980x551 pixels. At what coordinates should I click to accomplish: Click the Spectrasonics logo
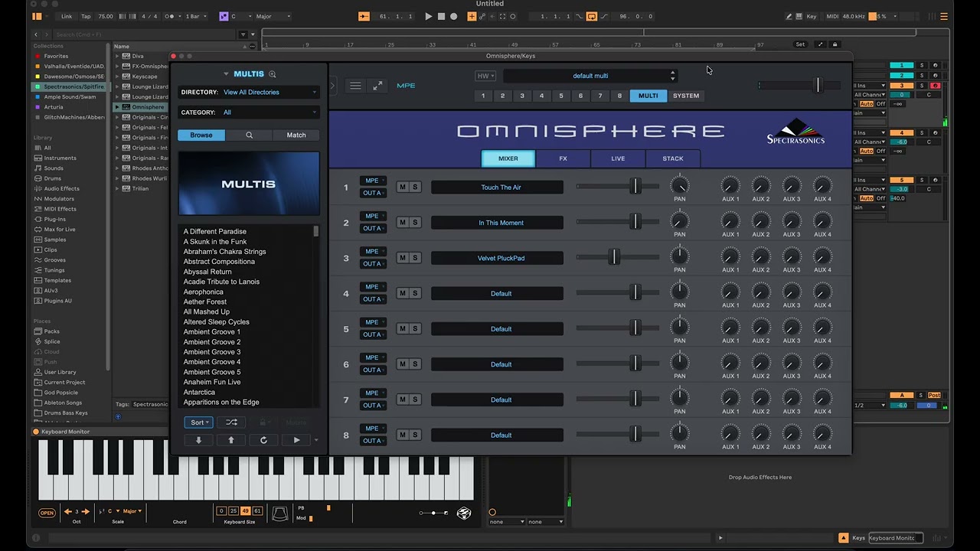(x=795, y=132)
